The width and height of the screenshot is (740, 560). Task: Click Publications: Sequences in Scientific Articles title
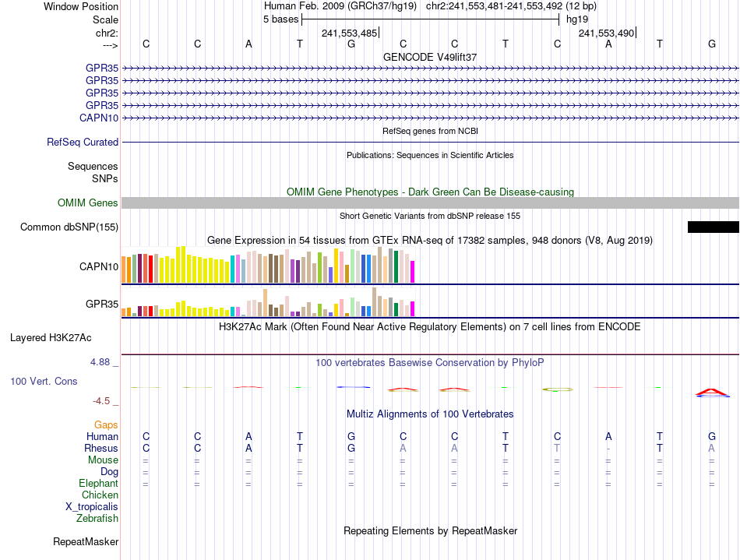click(x=430, y=155)
